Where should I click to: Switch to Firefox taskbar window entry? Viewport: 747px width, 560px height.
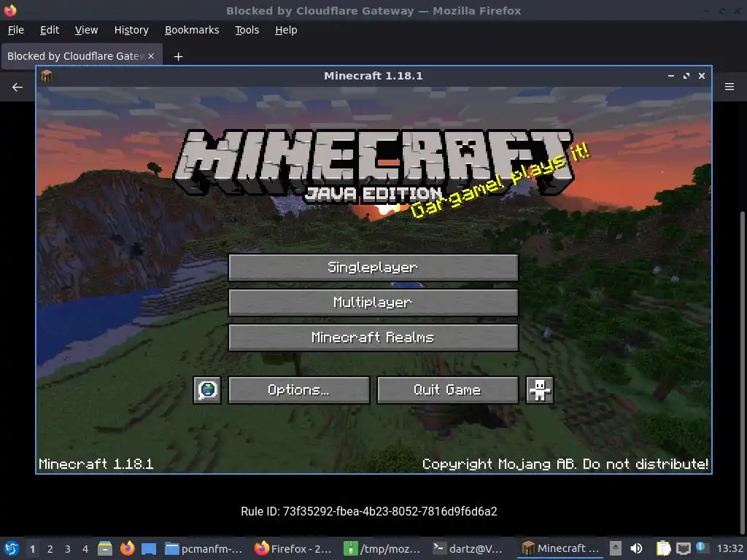coord(293,548)
